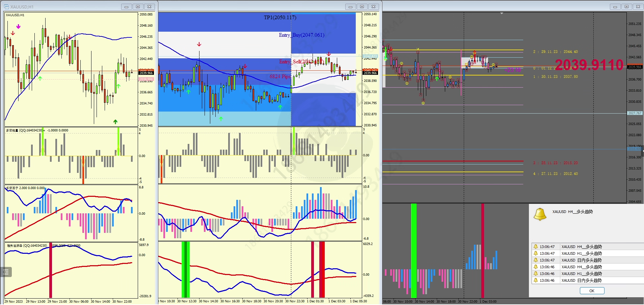Screen dimensions: 644x305
Task: Restore the right dark chart window
Action: click(x=626, y=7)
